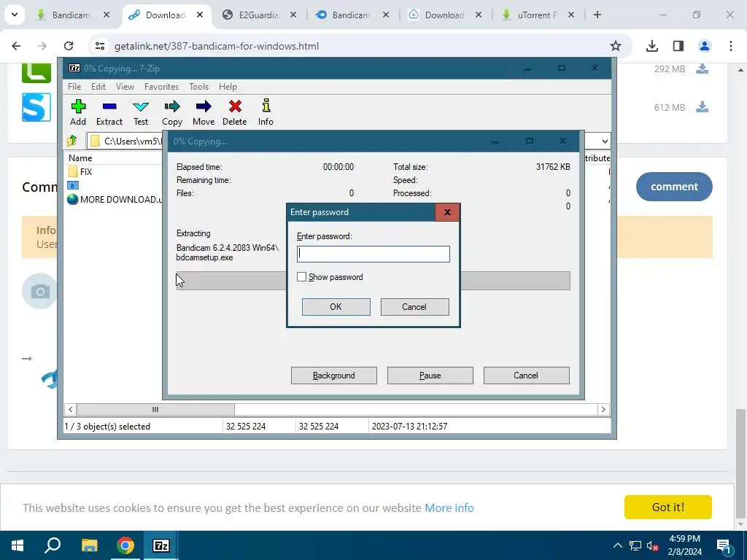
Task: Click the site information icon in address bar
Action: 99,46
